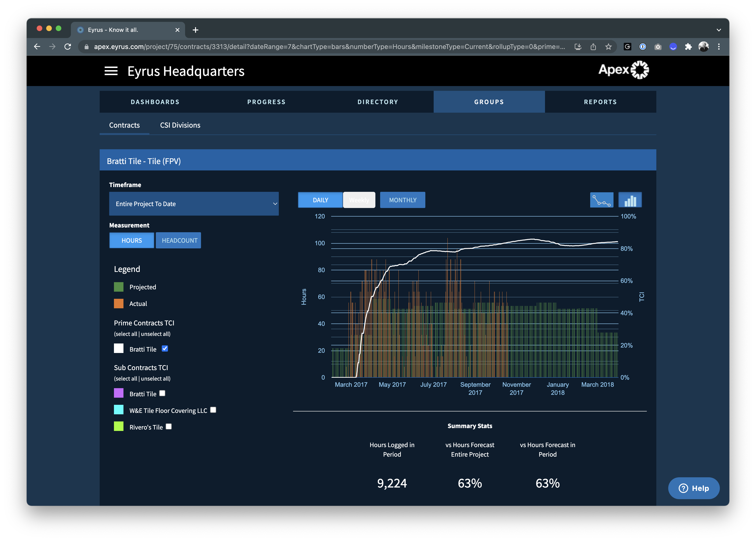Click the green Projected legend swatch
Viewport: 756px width, 541px height.
pyautogui.click(x=119, y=287)
